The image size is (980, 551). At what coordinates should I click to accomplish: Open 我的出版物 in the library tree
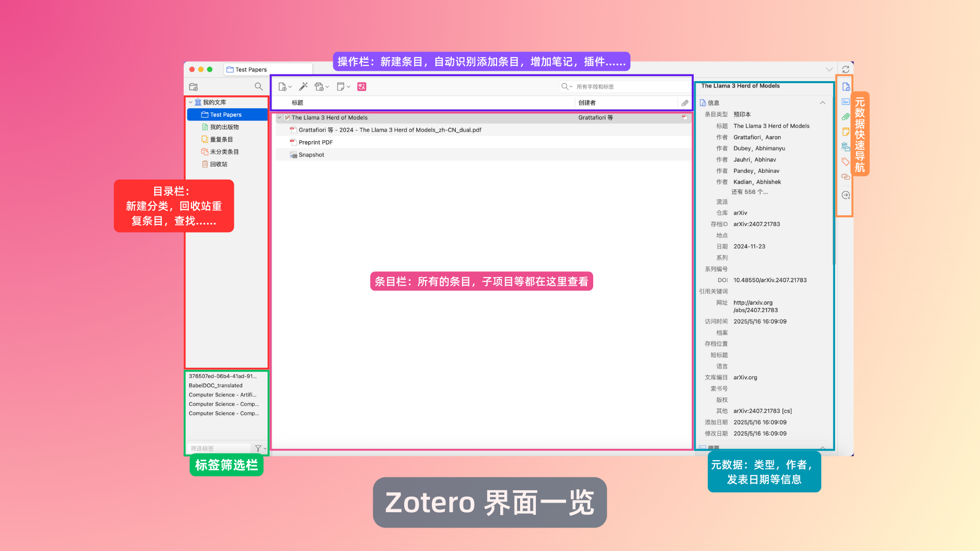[224, 127]
